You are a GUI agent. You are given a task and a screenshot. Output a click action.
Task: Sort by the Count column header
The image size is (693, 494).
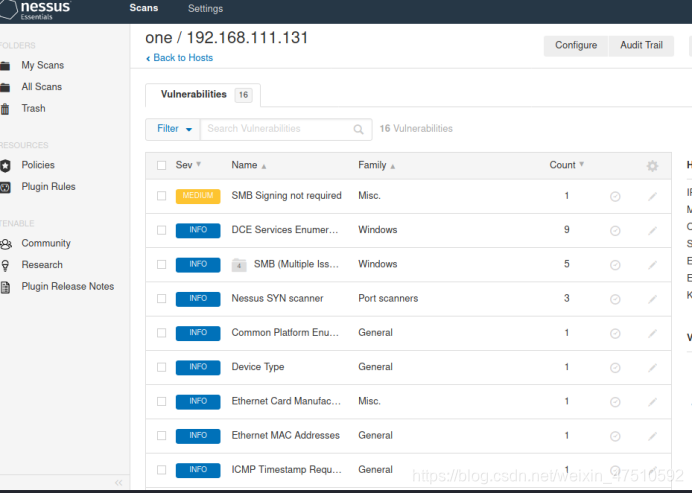pyautogui.click(x=567, y=165)
